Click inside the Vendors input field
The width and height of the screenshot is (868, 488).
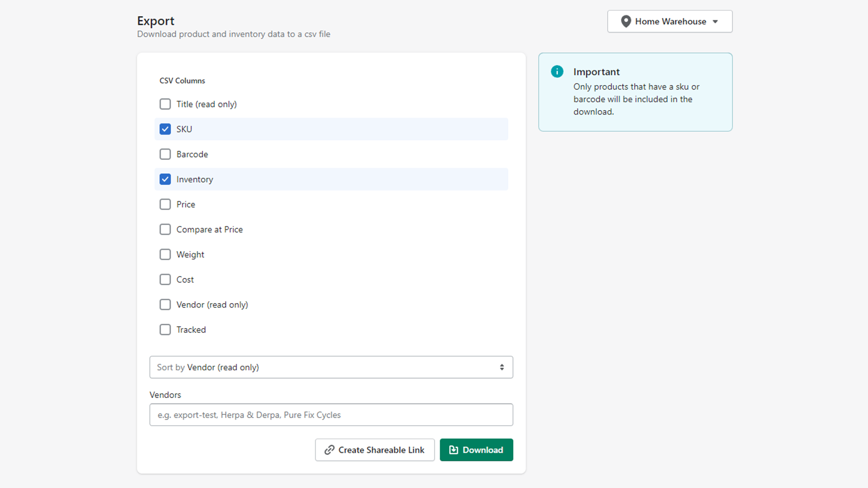(331, 415)
